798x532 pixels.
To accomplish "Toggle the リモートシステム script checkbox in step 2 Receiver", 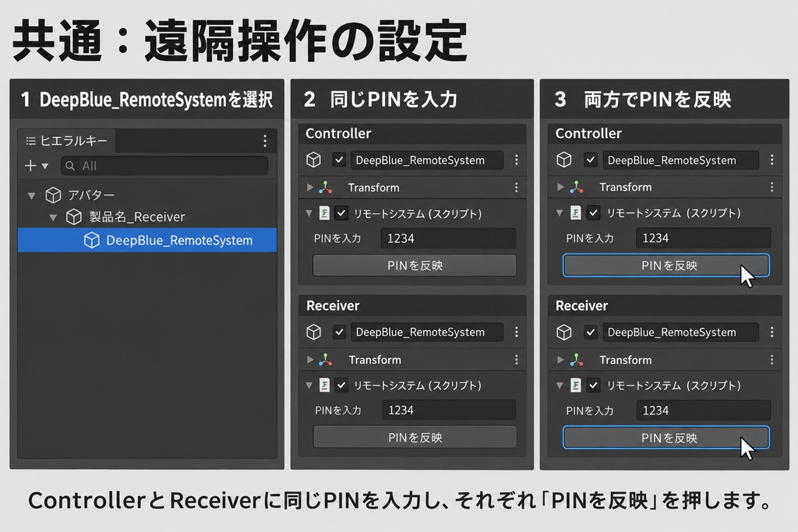I will 341,385.
